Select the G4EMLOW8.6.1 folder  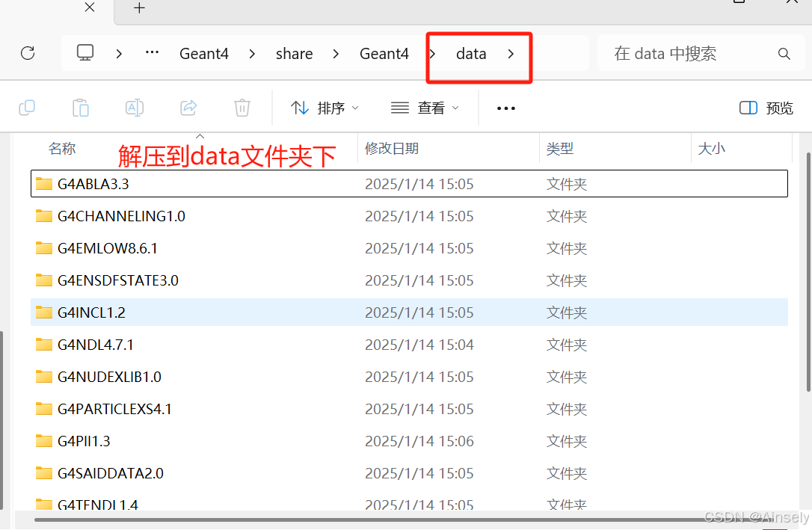[409, 248]
